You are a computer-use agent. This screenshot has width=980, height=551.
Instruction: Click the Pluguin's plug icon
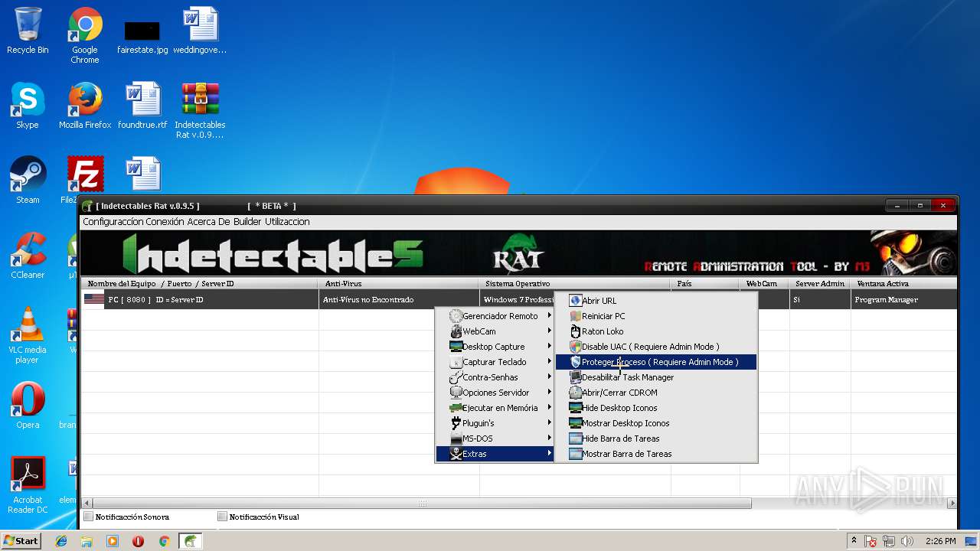[456, 423]
